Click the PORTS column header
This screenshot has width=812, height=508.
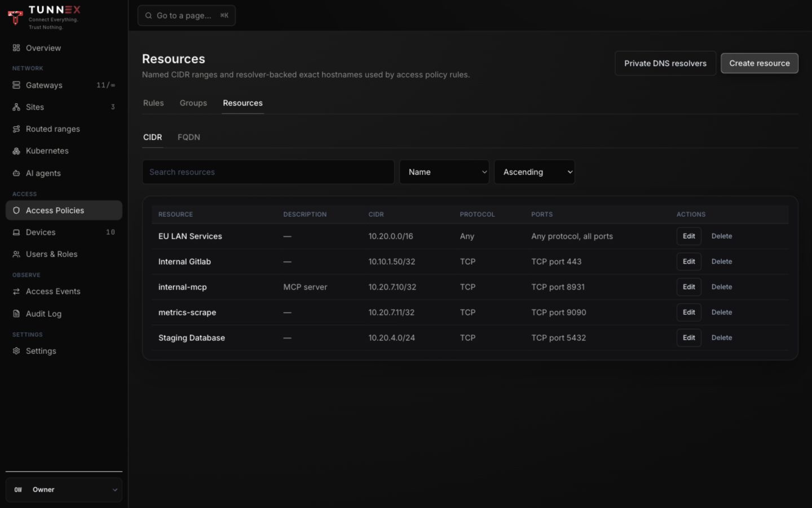pyautogui.click(x=542, y=214)
